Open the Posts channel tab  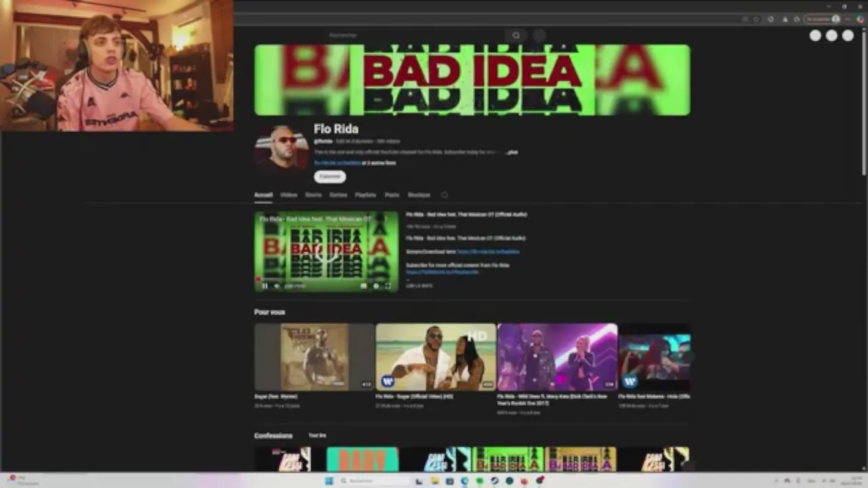tap(392, 195)
